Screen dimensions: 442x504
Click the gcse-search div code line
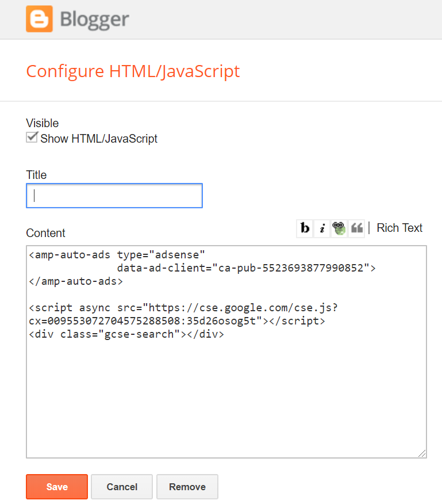tap(126, 334)
